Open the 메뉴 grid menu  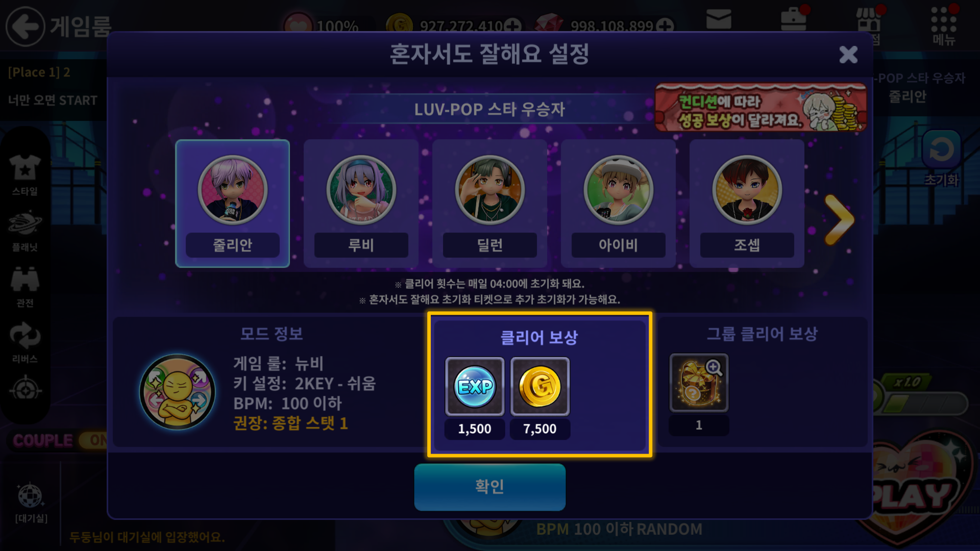pyautogui.click(x=943, y=26)
